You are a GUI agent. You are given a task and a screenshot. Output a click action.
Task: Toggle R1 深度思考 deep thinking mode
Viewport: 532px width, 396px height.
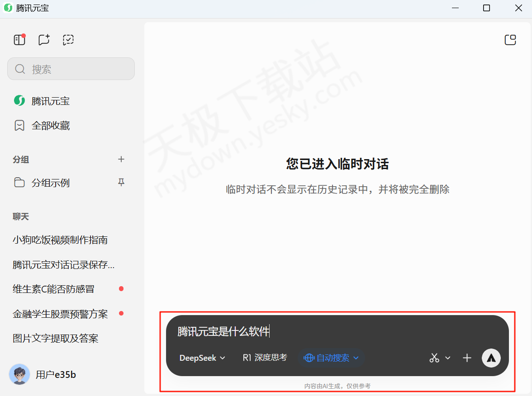[x=265, y=358]
